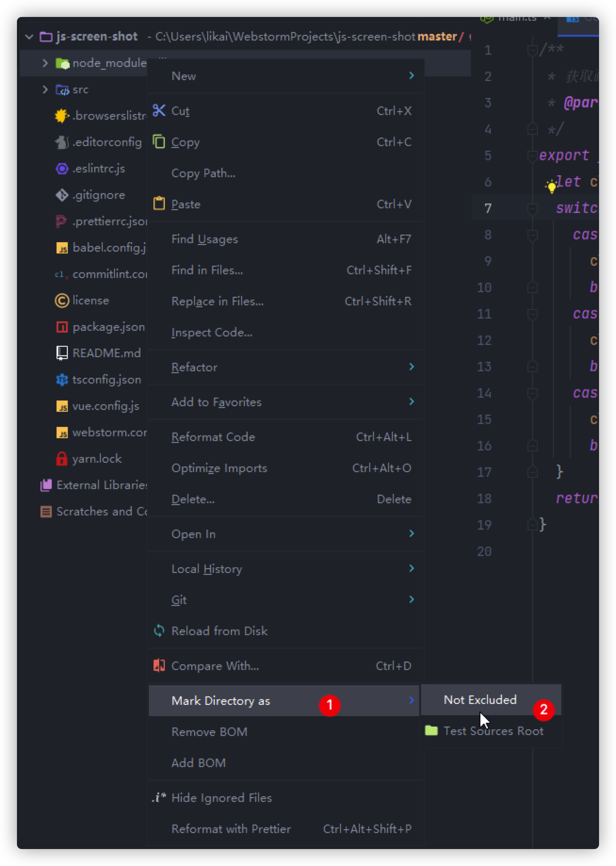Screen dimensions: 616x866
Task: Toggle fold end marker on line 19
Action: coord(533,524)
